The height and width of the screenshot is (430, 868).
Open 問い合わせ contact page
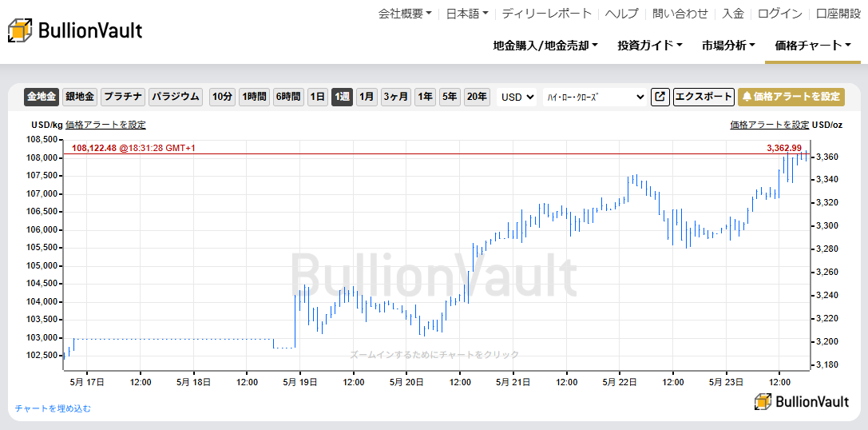pyautogui.click(x=680, y=14)
